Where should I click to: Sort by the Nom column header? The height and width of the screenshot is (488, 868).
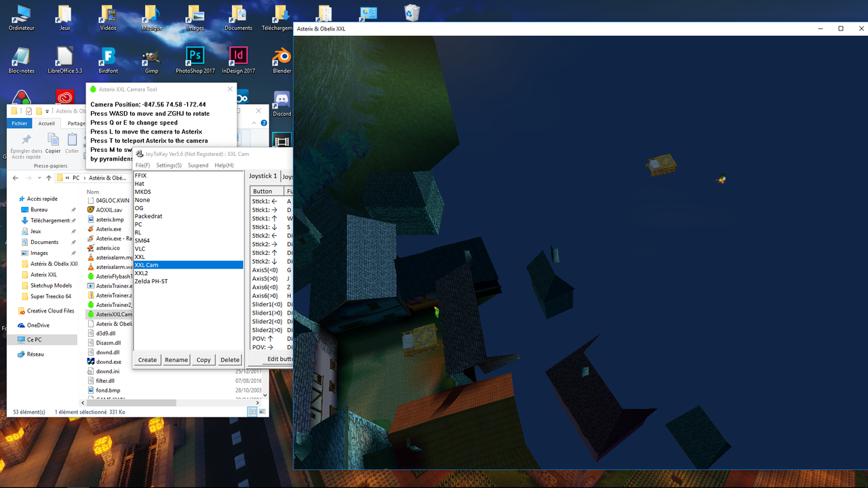pos(93,192)
